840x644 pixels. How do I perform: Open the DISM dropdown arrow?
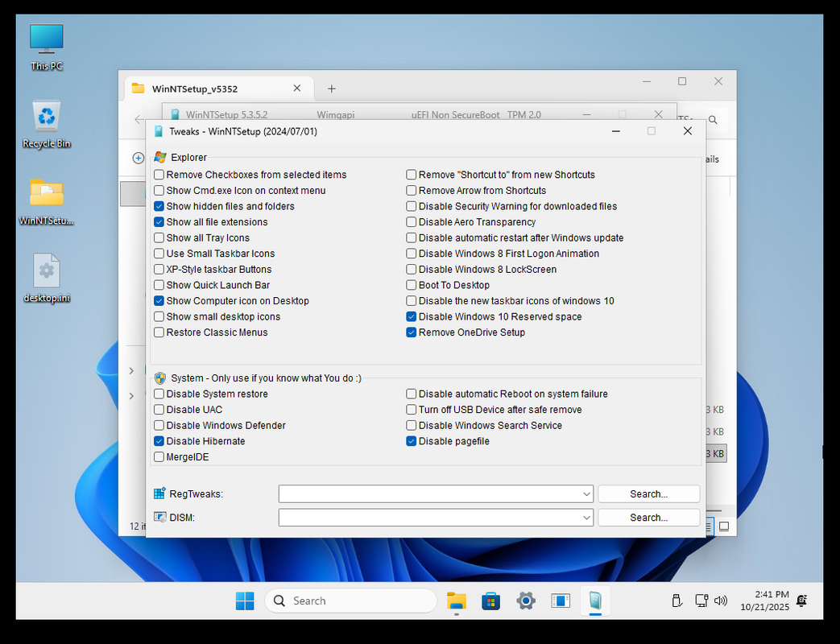coord(586,518)
